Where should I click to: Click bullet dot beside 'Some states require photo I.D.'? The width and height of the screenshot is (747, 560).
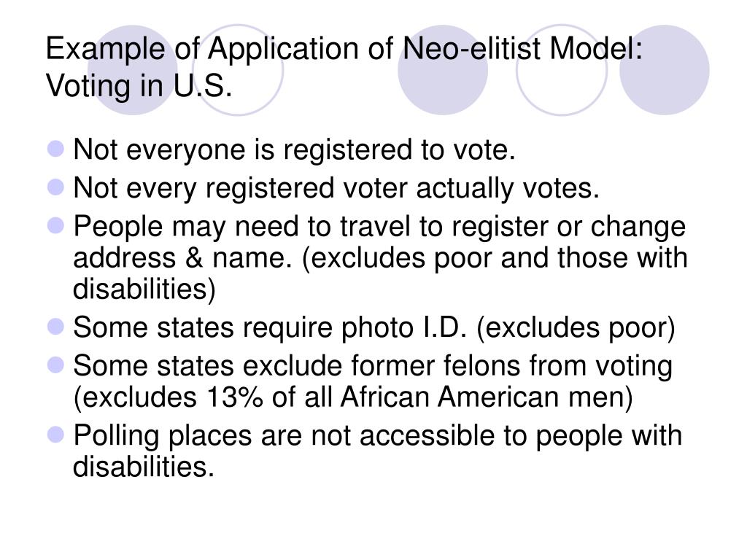(56, 327)
